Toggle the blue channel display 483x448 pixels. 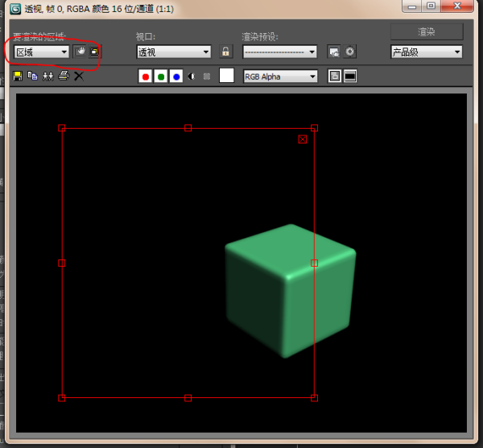click(176, 77)
